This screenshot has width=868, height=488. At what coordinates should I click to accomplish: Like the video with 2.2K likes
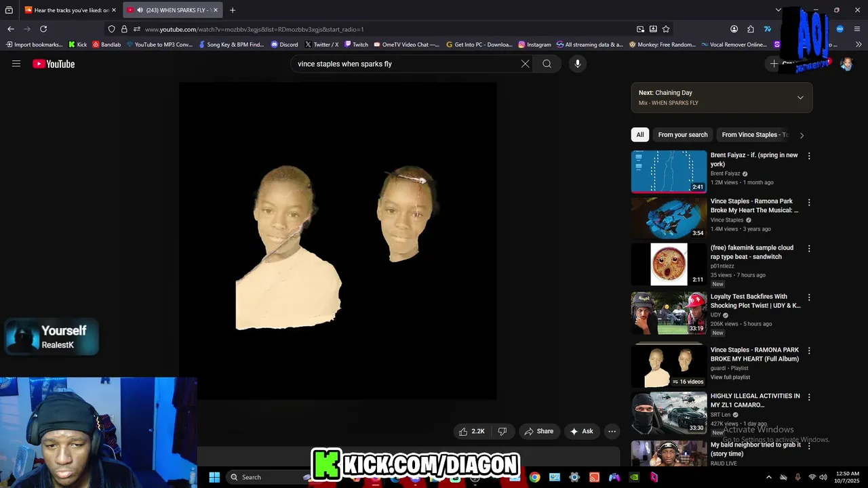[472, 431]
